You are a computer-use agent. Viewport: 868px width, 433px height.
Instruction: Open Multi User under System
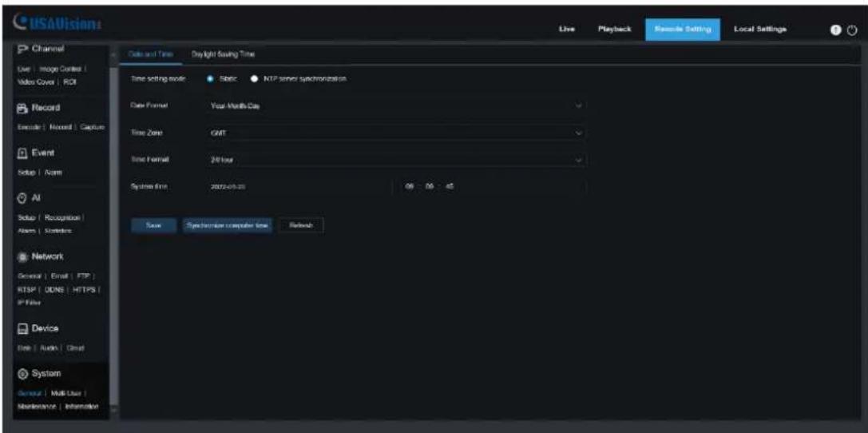tap(65, 393)
